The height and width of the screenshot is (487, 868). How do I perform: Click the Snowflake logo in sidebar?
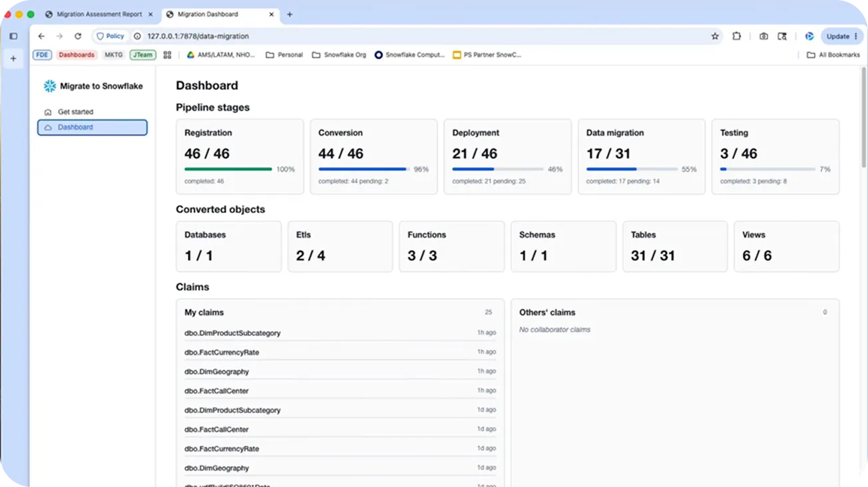click(50, 86)
